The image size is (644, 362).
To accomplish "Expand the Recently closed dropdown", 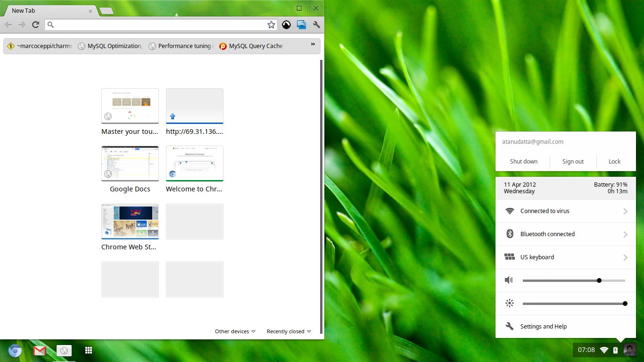I will (289, 331).
